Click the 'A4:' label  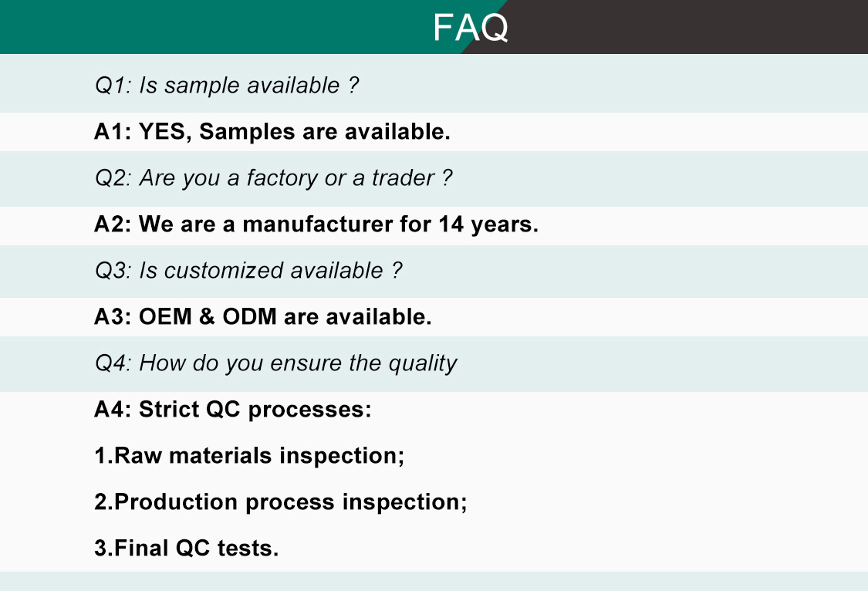pyautogui.click(x=113, y=410)
